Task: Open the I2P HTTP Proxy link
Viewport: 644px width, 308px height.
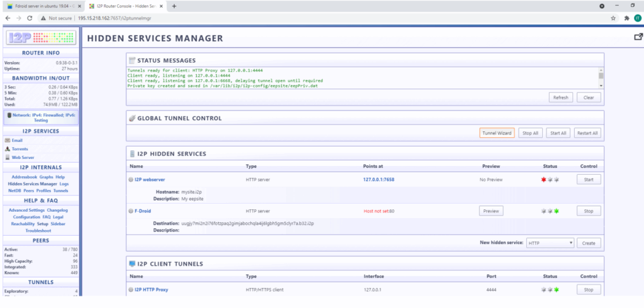Action: pos(152,290)
